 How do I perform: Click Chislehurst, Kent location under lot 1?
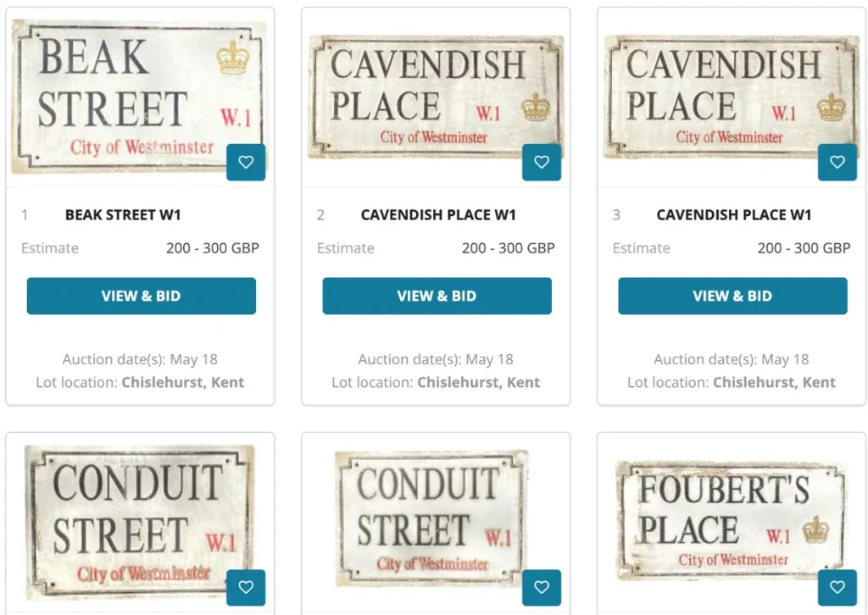(182, 382)
